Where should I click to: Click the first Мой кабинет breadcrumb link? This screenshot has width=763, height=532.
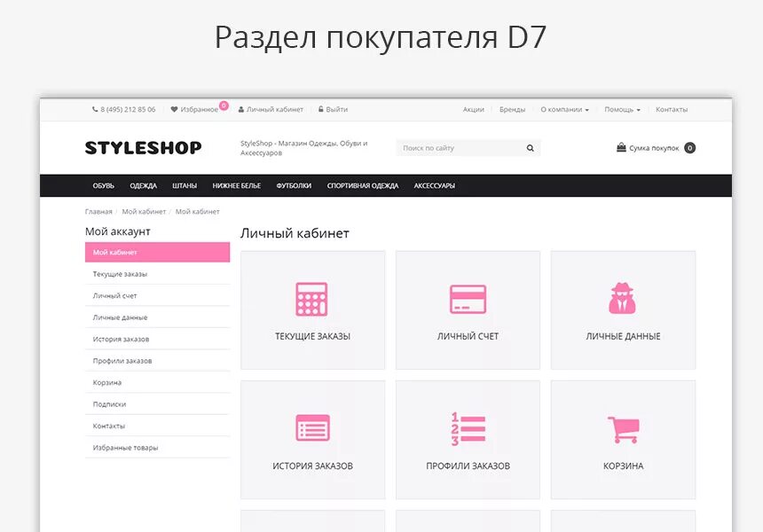point(144,212)
